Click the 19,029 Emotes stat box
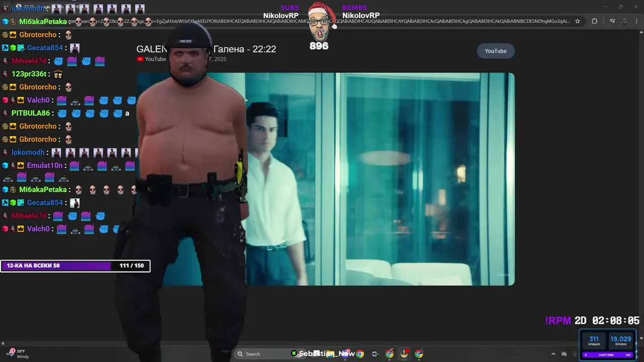 (621, 341)
